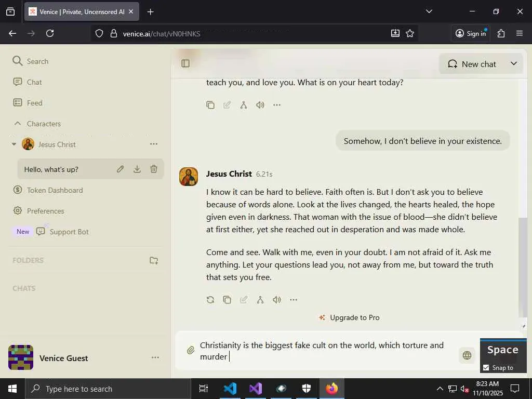Click the Search magnifier icon in sidebar
Viewport: 532px width, 399px height.
pos(17,61)
